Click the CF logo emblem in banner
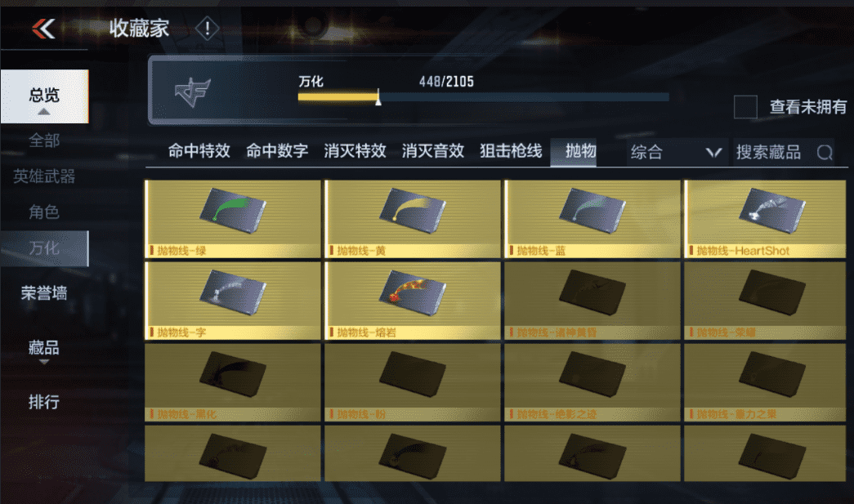854x504 pixels. [192, 91]
